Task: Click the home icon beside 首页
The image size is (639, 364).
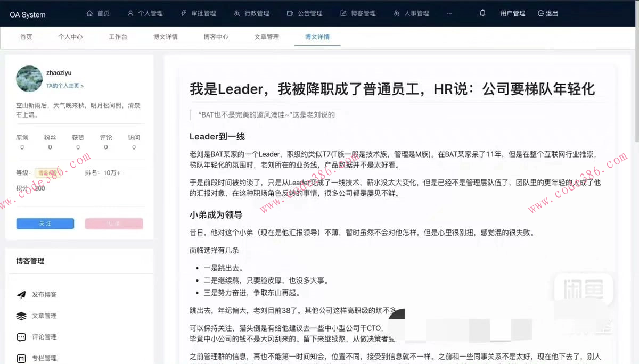Action: [89, 13]
